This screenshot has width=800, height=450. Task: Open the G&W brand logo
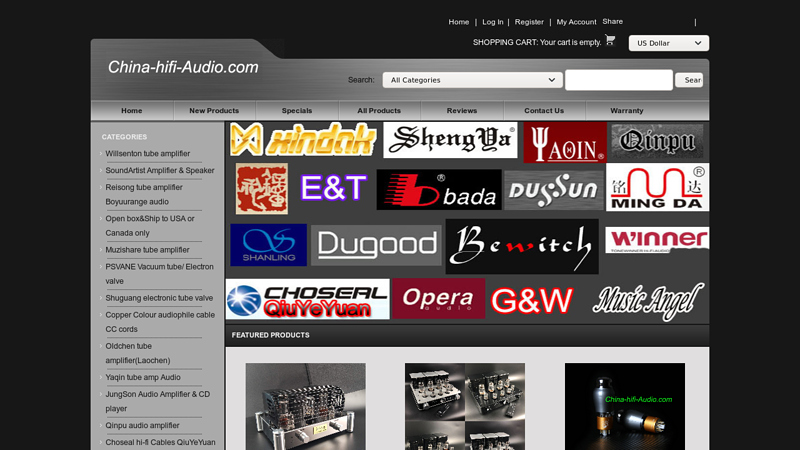(x=532, y=300)
